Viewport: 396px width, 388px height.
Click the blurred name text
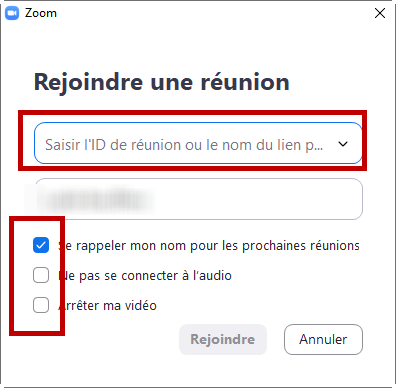(x=95, y=199)
